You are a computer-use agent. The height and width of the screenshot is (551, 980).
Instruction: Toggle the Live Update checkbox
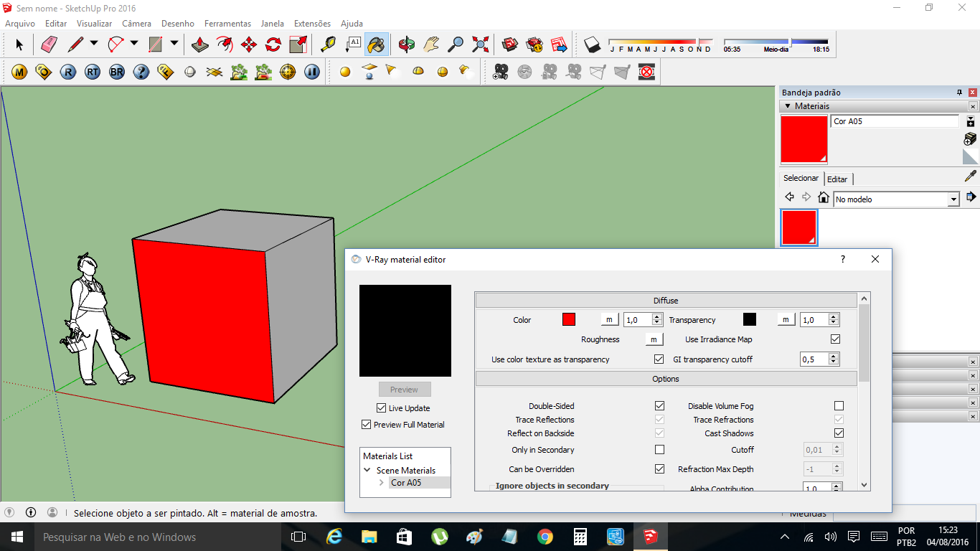click(381, 408)
